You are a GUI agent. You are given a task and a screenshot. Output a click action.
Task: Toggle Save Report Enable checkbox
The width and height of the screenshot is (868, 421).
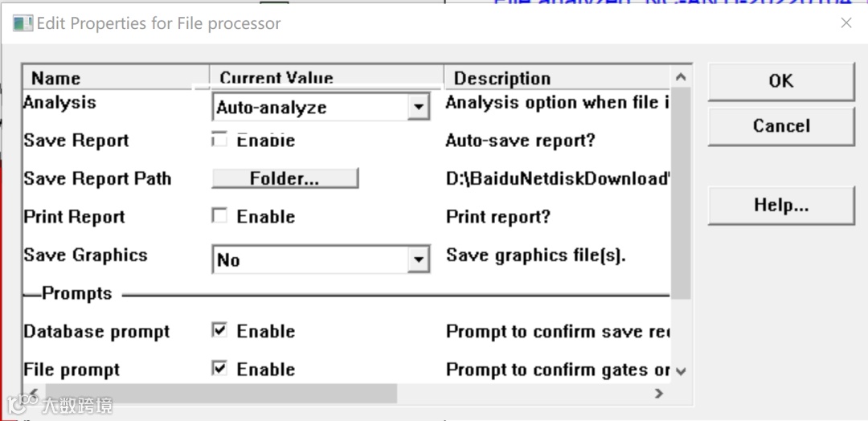219,141
